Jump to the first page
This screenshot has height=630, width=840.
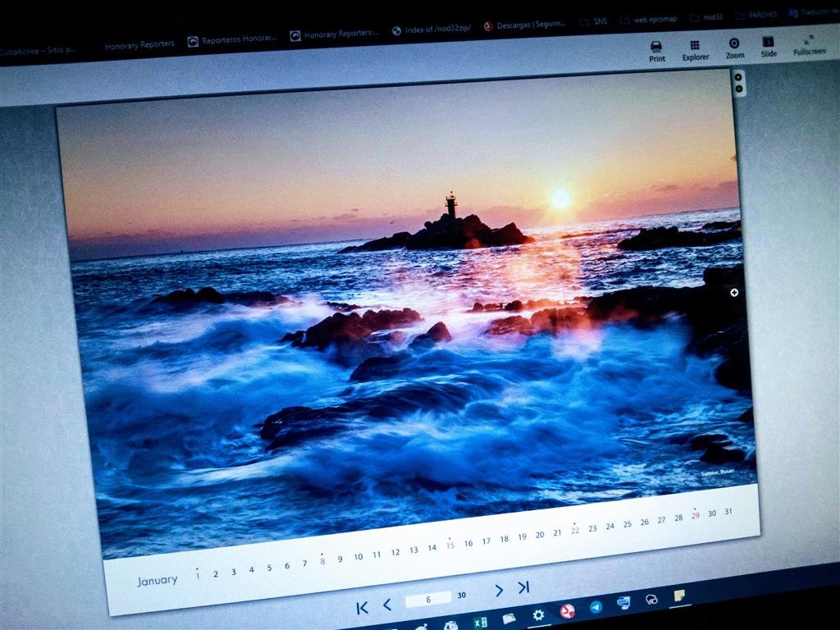363,608
